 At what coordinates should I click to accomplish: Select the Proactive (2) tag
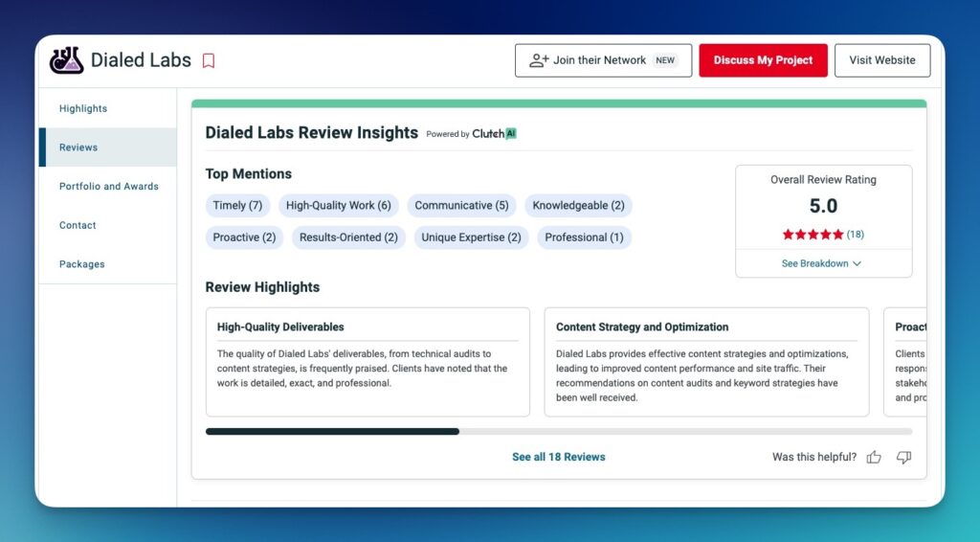[244, 237]
